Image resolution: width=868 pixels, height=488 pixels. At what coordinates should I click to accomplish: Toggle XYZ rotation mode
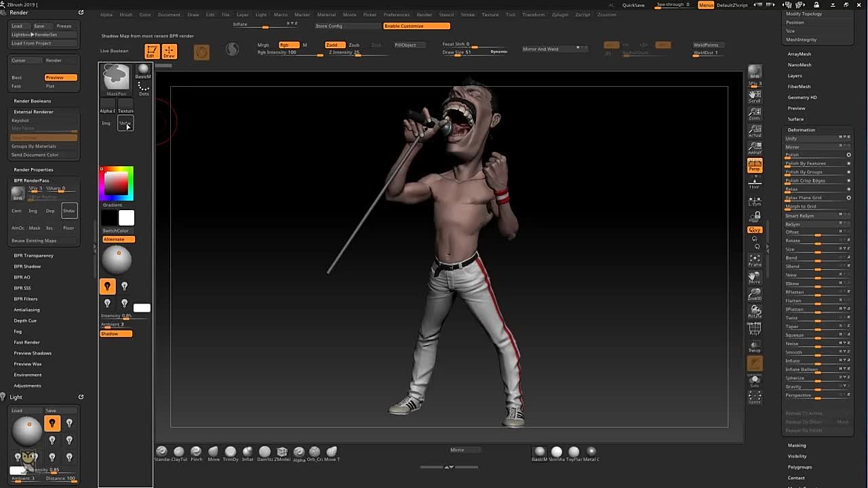pos(755,230)
